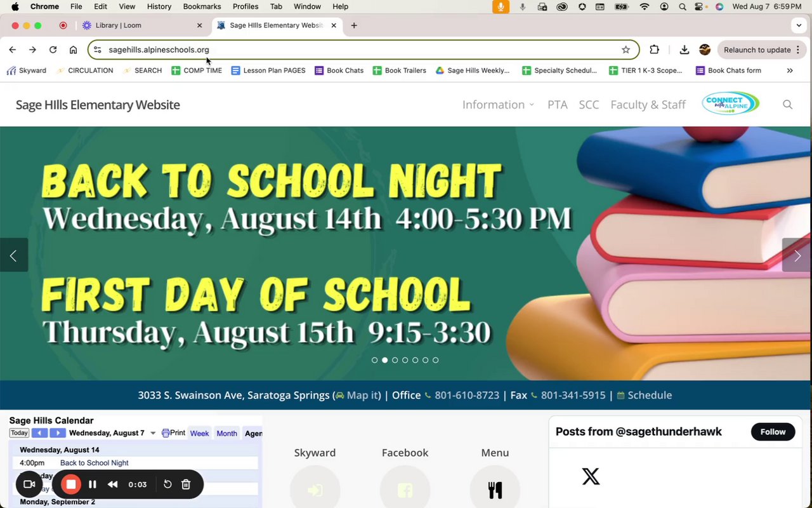812x508 pixels.
Task: Click the Facebook circle icon
Action: tap(405, 489)
